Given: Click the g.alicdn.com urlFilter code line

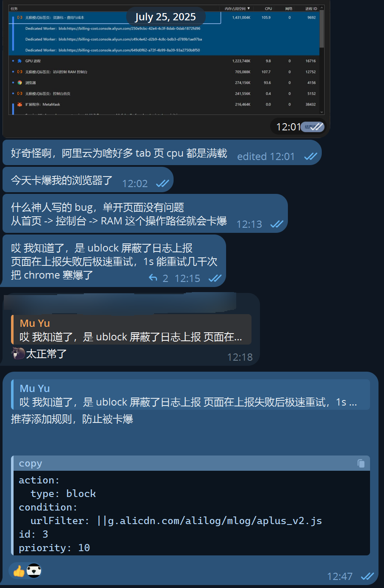Looking at the screenshot, I should coord(176,521).
